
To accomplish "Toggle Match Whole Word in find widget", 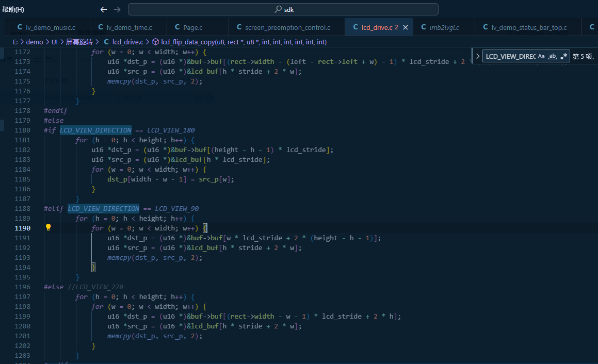I will click(552, 56).
